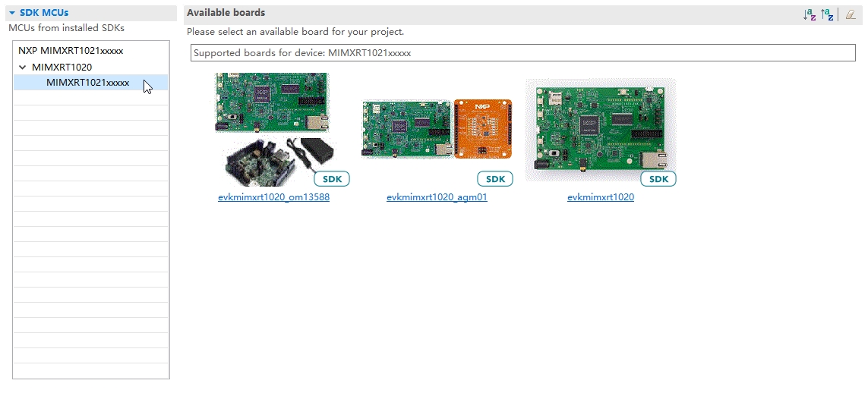868x393 pixels.
Task: Click the SDK MCUs section title
Action: click(x=44, y=13)
